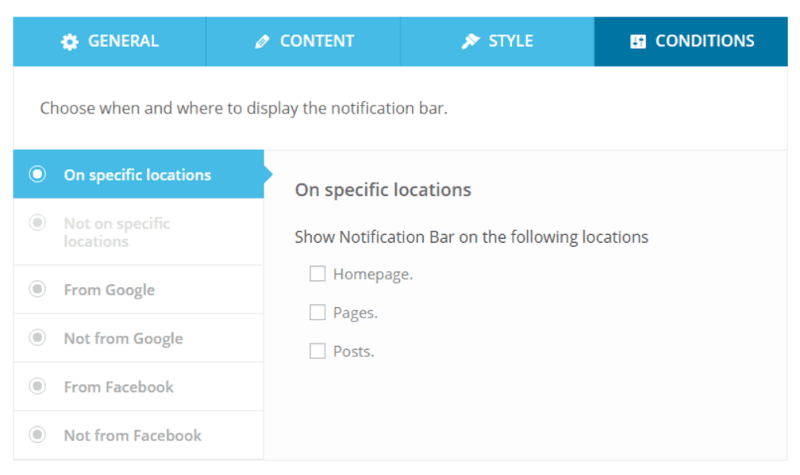Click the 'Not from Facebook' condition label
This screenshot has height=475, width=800.
(133, 435)
